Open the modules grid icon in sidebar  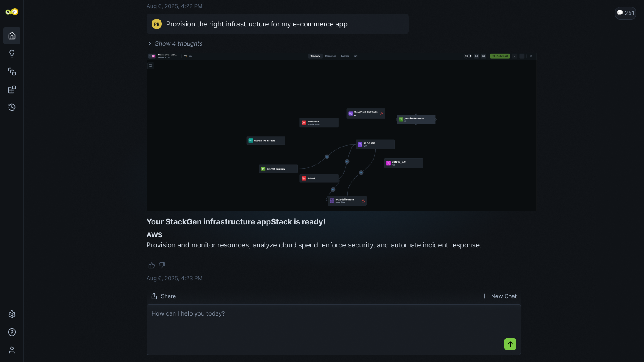(x=12, y=89)
